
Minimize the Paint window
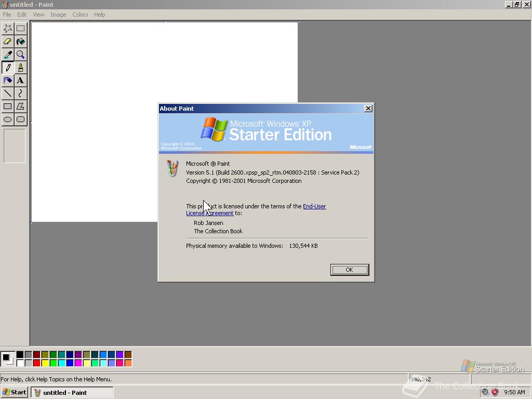click(x=509, y=4)
